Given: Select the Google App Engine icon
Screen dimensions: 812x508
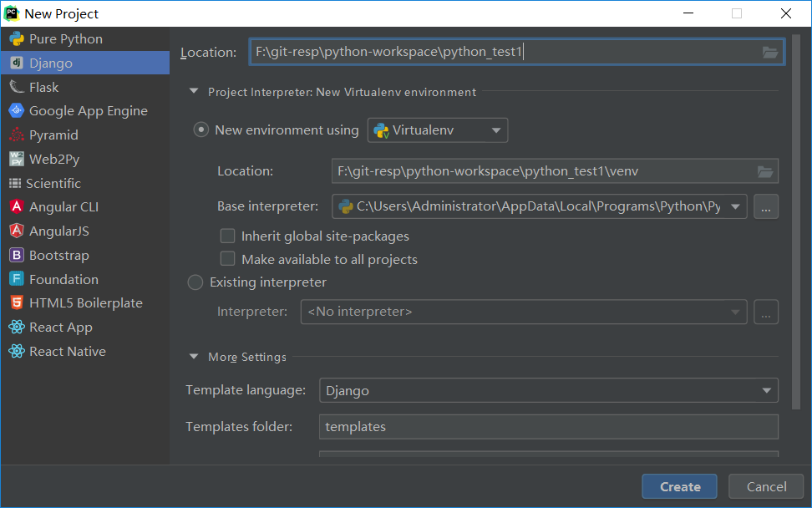Looking at the screenshot, I should pyautogui.click(x=17, y=110).
